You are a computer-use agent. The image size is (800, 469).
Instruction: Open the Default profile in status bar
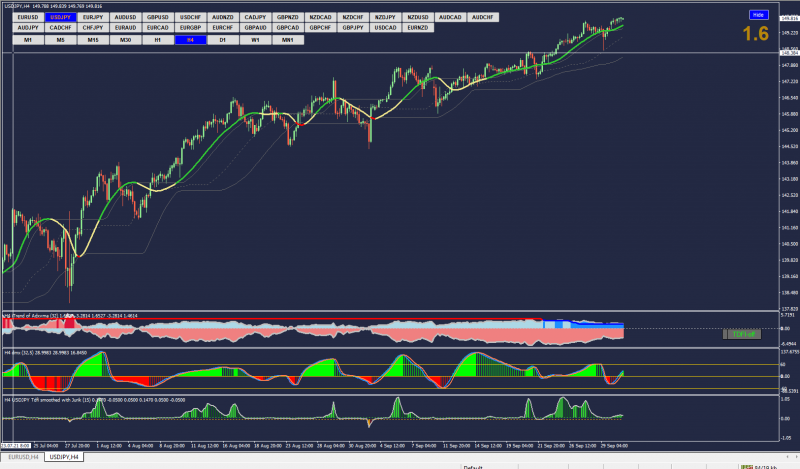473,467
